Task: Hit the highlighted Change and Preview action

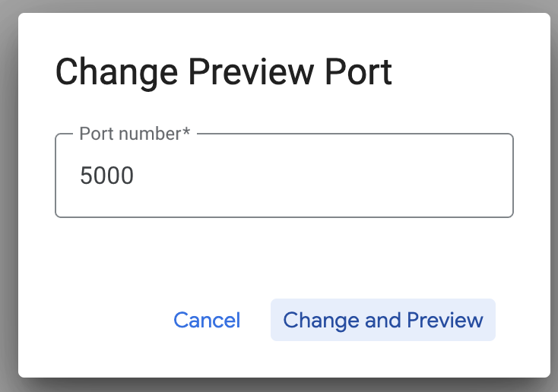Action: pyautogui.click(x=382, y=320)
